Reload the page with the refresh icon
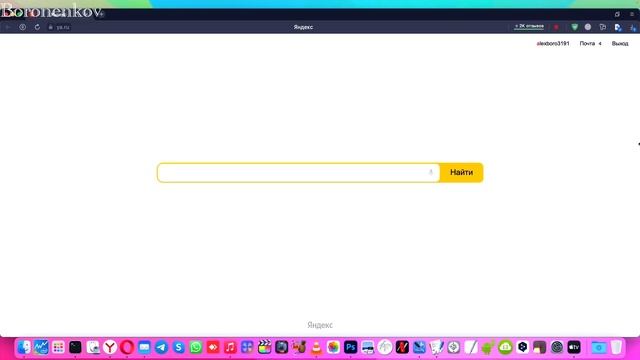Screen dimensions: 640x360 37,27
